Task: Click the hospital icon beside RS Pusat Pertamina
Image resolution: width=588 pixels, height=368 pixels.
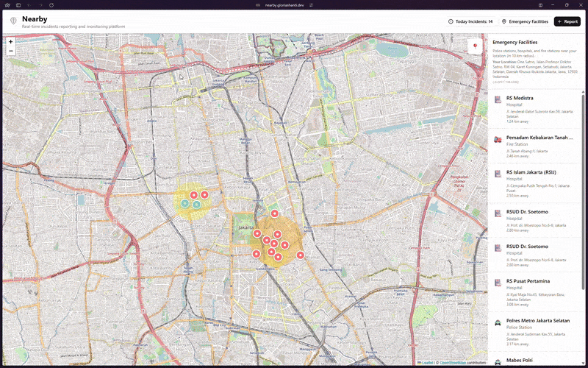Action: pyautogui.click(x=498, y=283)
